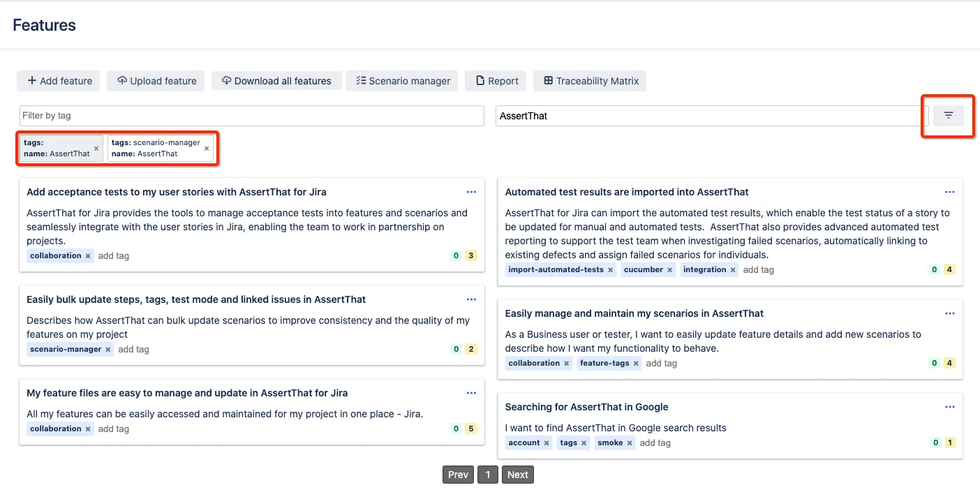
Task: Open the Report page
Action: pyautogui.click(x=497, y=81)
